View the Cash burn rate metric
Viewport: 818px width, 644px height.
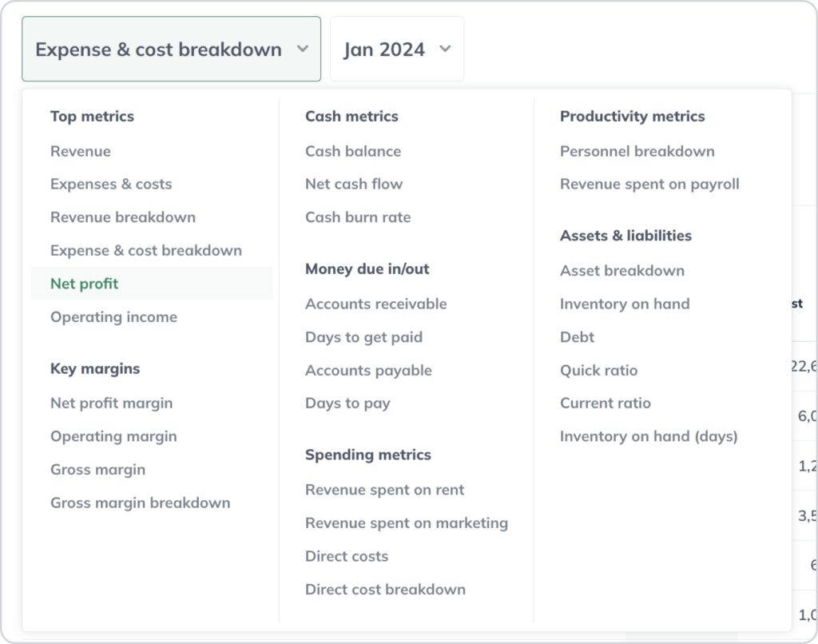click(x=357, y=217)
